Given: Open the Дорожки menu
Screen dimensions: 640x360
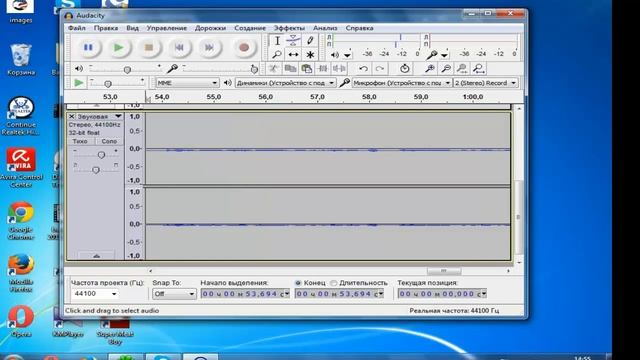Looking at the screenshot, I should point(210,28).
